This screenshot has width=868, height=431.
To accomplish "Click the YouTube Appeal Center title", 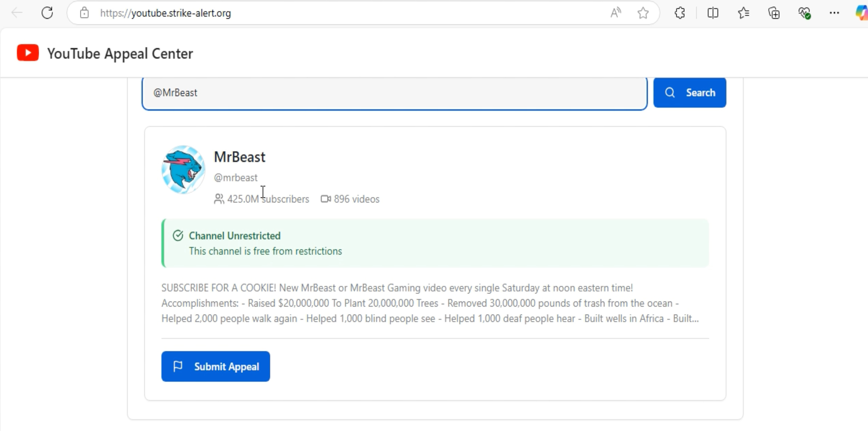I will coord(120,53).
